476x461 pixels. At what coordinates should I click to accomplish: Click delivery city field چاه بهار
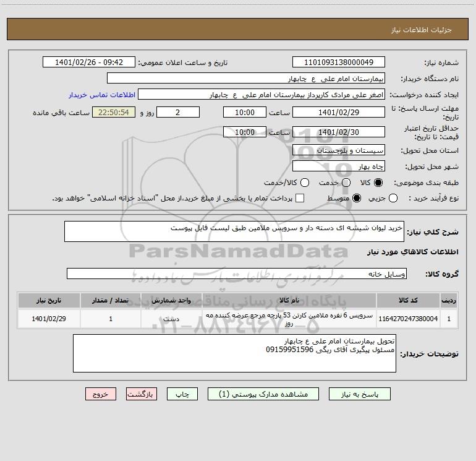pos(339,166)
